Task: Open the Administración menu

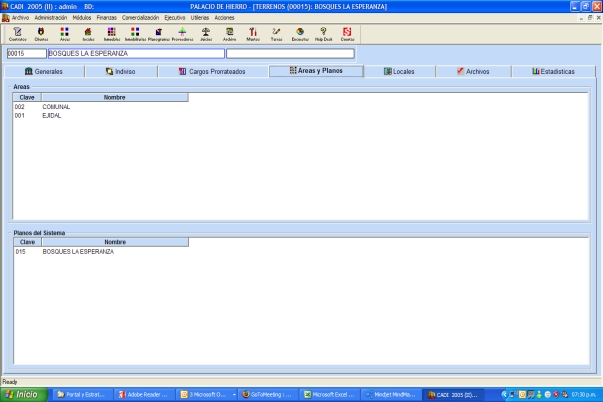Action: tap(51, 18)
